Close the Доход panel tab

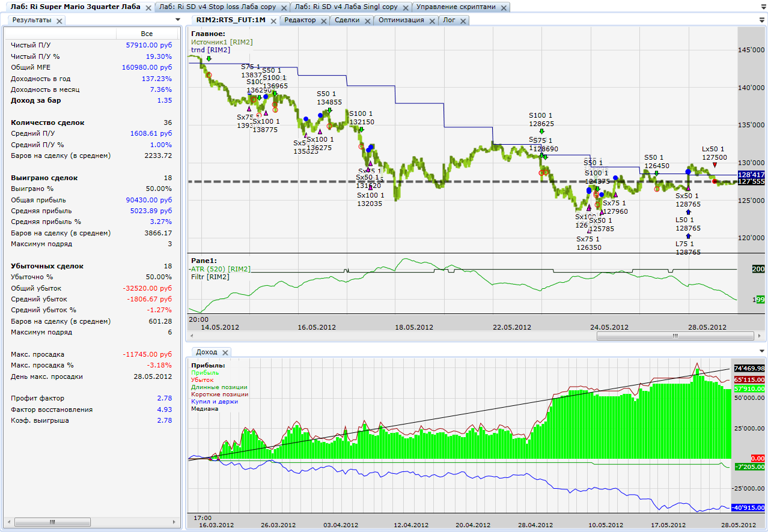[x=225, y=352]
